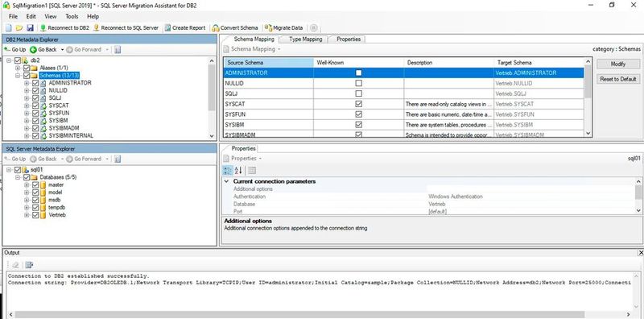Click Convert Schema toolbar button
The width and height of the screenshot is (644, 319).
tap(235, 28)
